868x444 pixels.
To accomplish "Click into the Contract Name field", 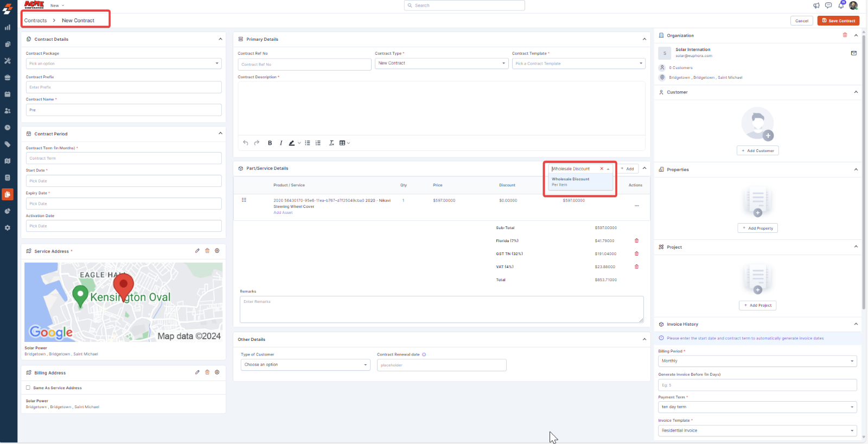I will coord(124,110).
